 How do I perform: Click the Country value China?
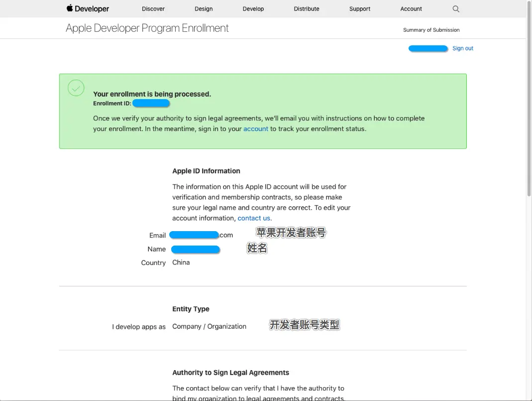pos(181,263)
